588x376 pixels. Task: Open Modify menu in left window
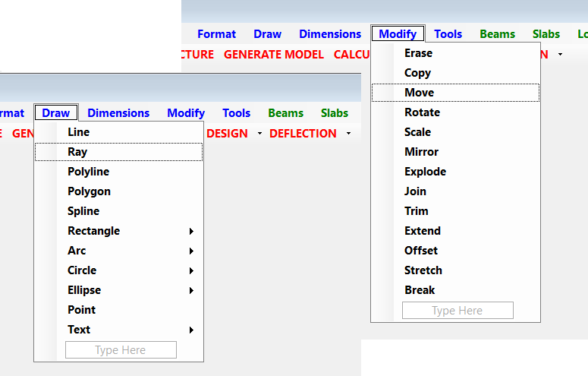186,113
